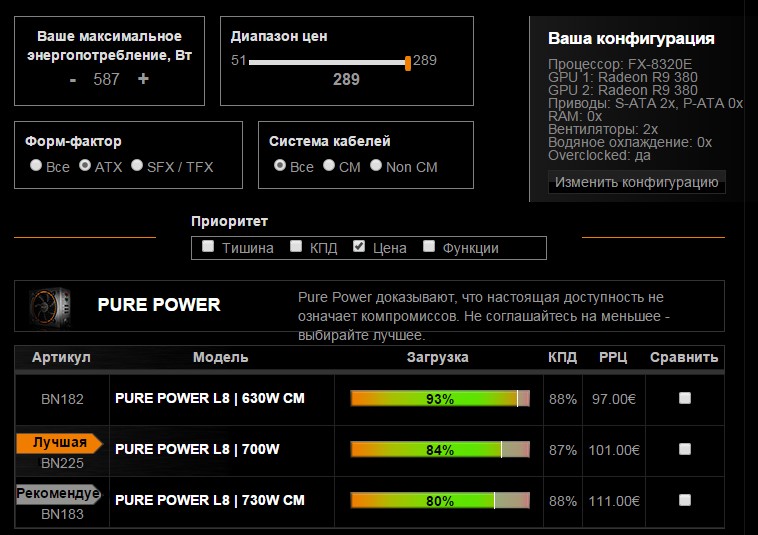Click 'GPU 1: Radeon R9 380' line

pyautogui.click(x=623, y=77)
